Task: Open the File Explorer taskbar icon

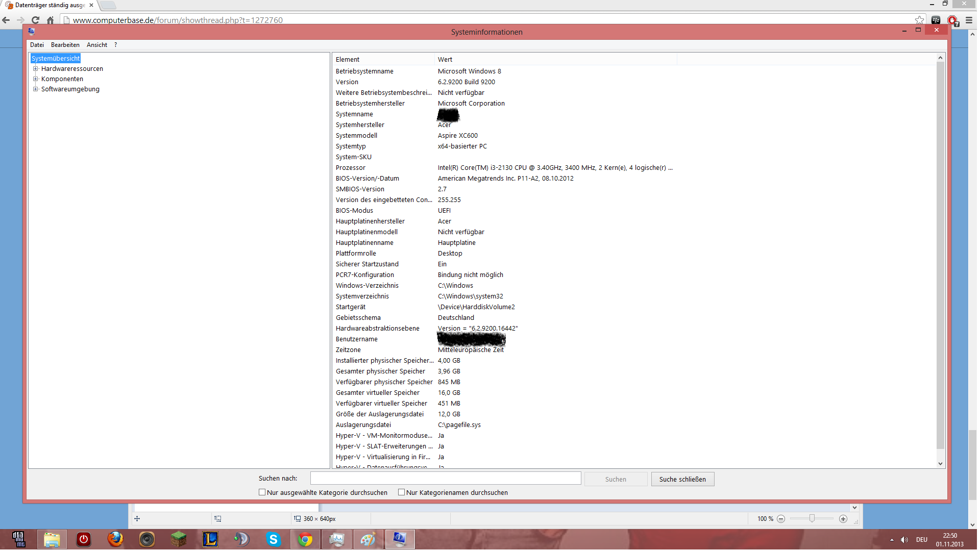Action: pos(52,539)
